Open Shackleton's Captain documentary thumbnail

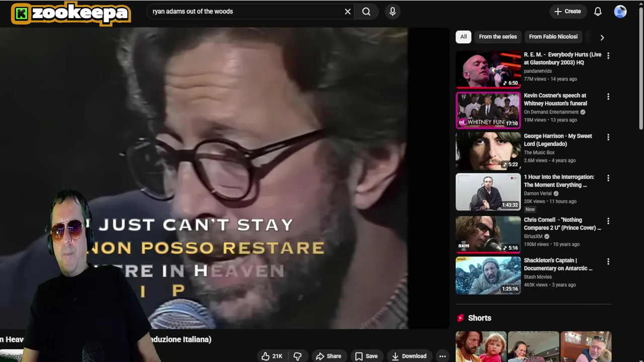(x=488, y=275)
